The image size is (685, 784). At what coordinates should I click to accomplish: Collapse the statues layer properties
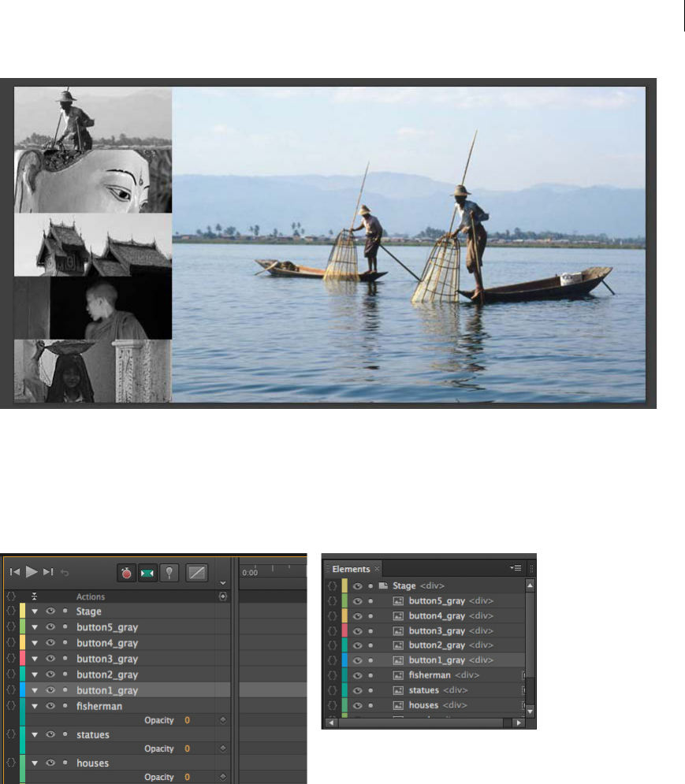point(35,735)
